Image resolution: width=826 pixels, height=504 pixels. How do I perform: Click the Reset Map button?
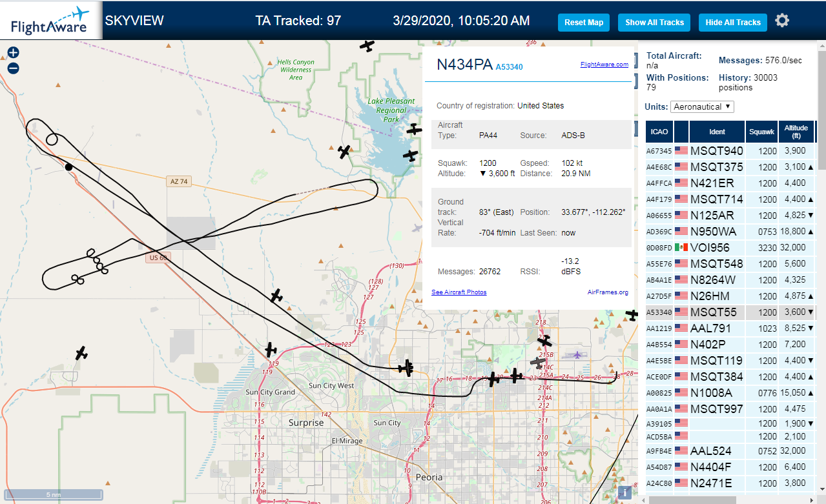coord(584,22)
